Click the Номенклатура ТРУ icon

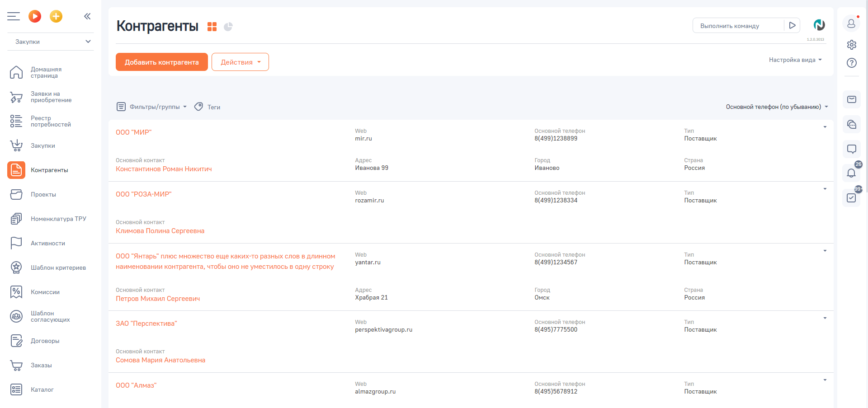tap(16, 219)
